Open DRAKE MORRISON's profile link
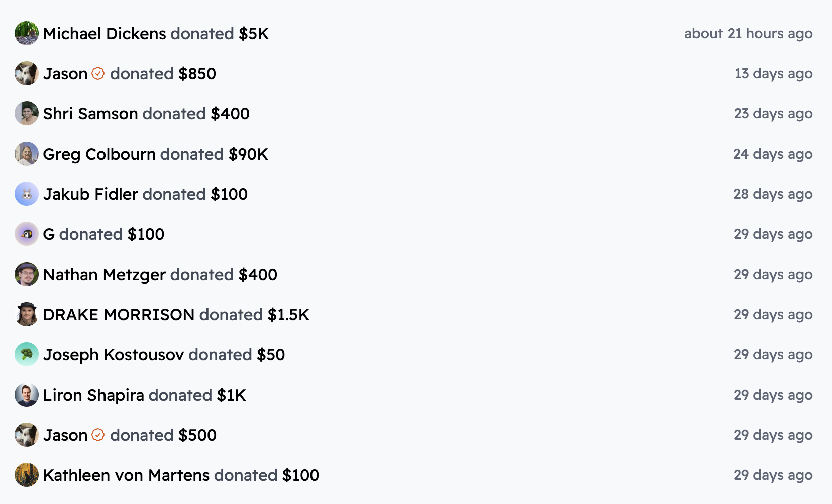 point(119,315)
